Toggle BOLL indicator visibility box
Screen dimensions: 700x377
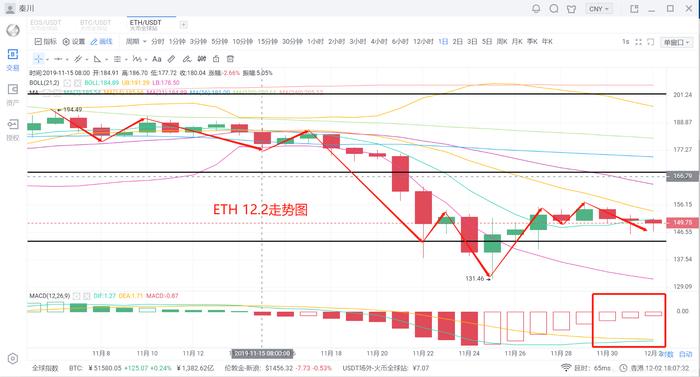click(67, 83)
